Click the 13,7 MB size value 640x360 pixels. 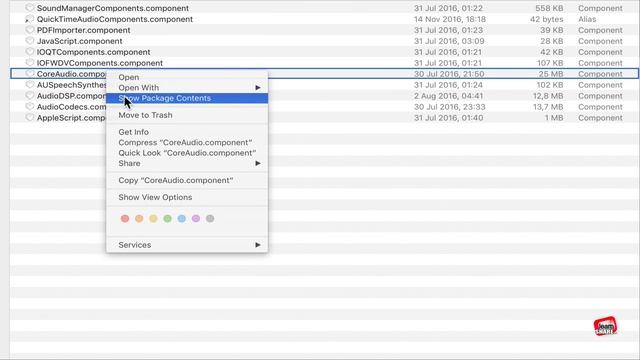548,107
